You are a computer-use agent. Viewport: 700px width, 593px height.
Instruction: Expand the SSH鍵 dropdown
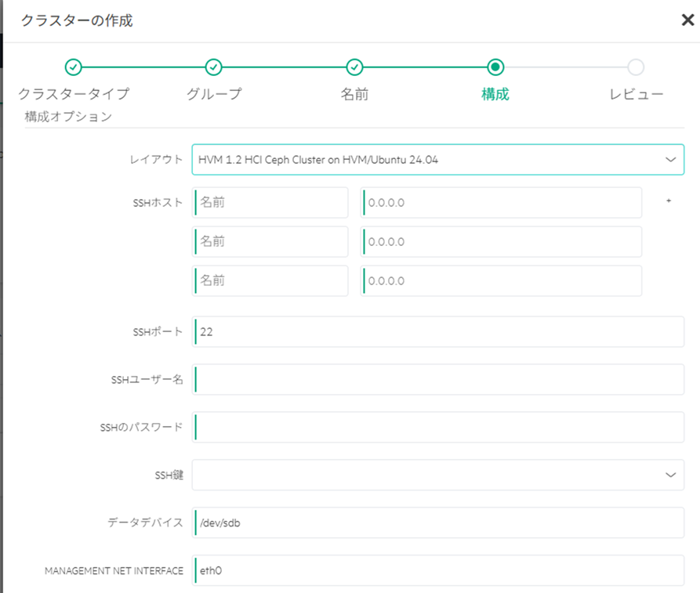click(x=437, y=475)
